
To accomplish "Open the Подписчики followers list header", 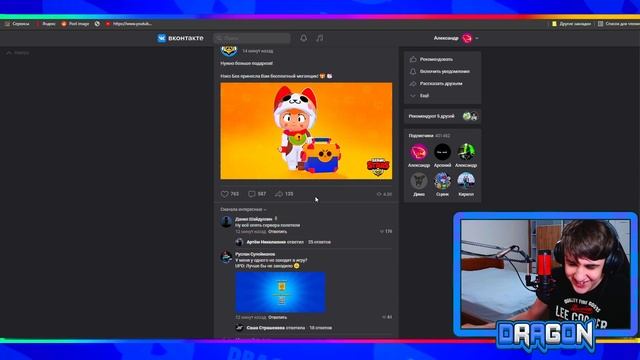I will [x=429, y=136].
